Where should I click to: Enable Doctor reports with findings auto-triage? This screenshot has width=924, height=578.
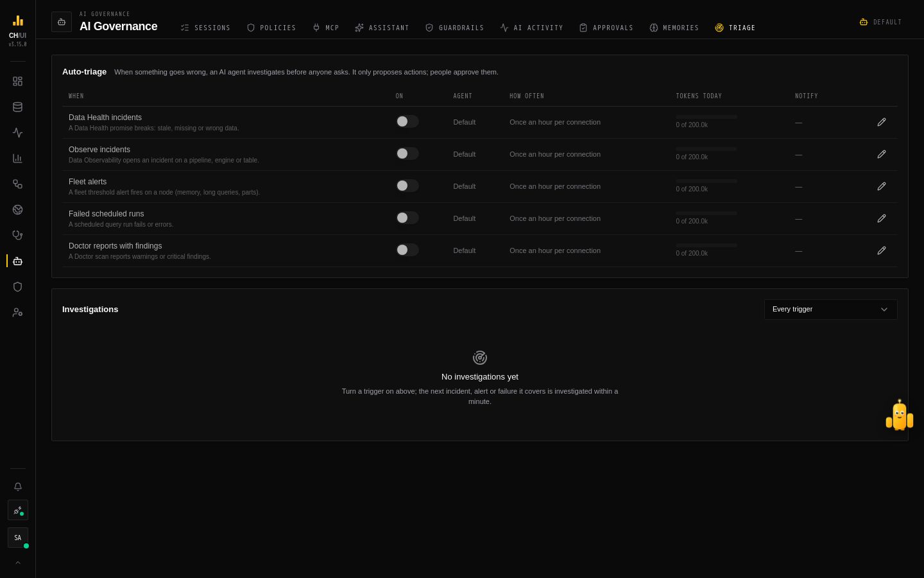pos(407,250)
